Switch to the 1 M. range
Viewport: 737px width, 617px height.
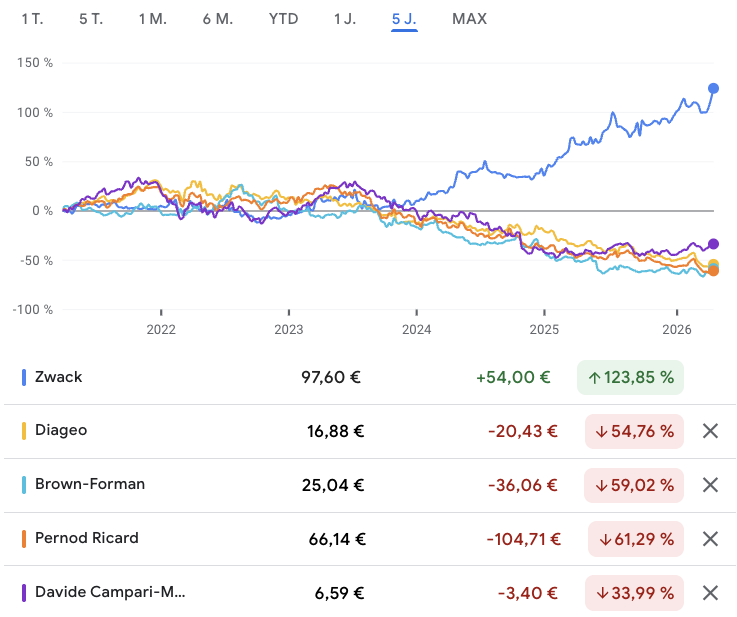153,19
